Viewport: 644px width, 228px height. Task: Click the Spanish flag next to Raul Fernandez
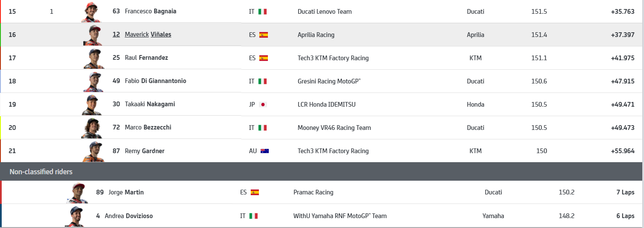263,58
